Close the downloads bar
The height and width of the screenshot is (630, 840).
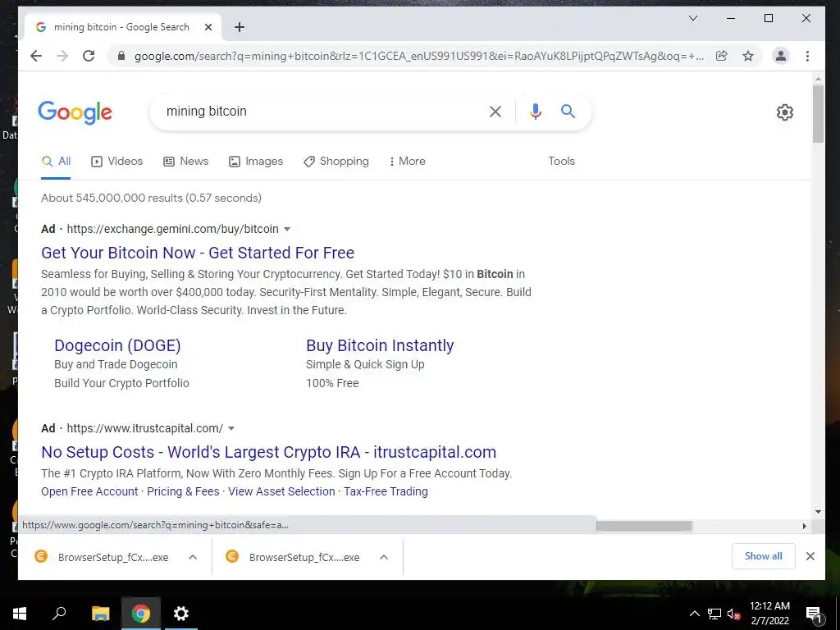[810, 556]
